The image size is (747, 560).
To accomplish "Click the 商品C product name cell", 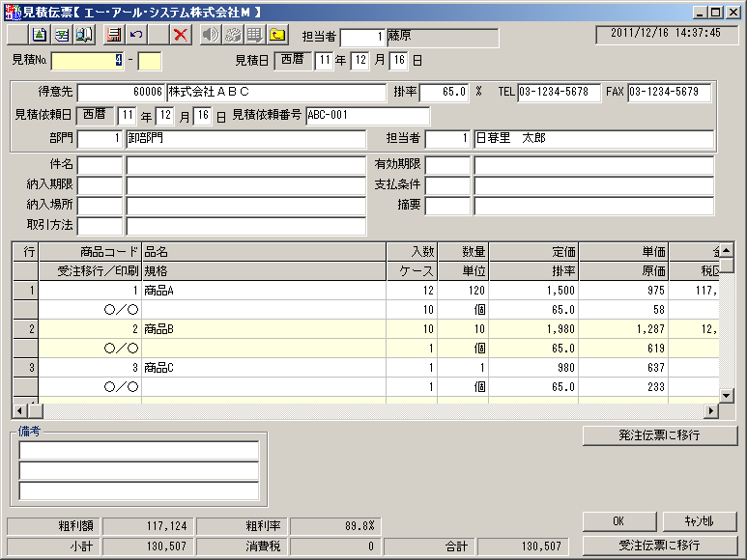I will point(264,367).
